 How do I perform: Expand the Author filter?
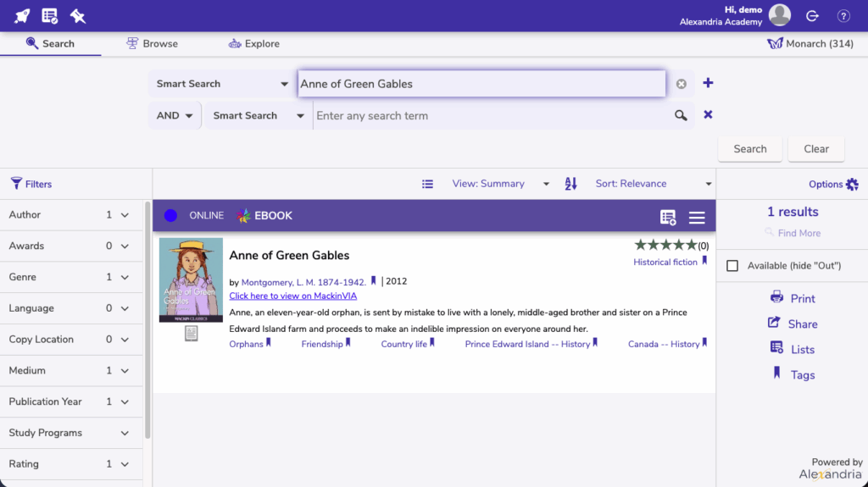[125, 215]
